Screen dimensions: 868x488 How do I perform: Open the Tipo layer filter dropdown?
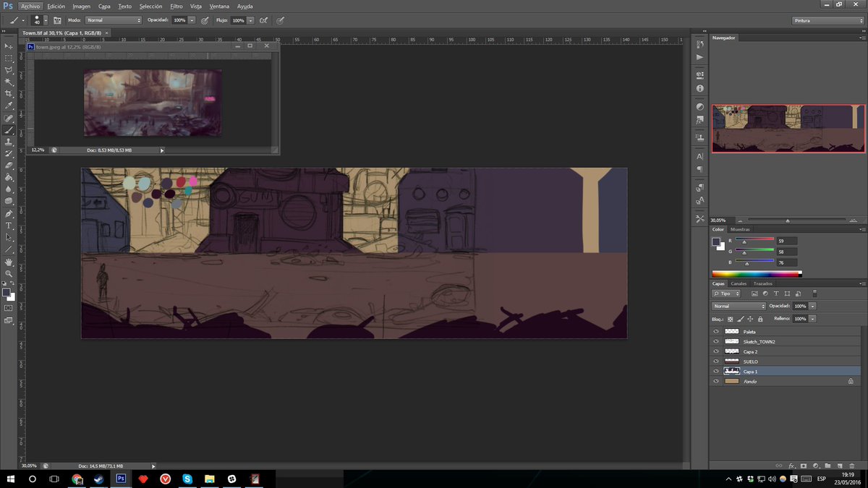(726, 294)
